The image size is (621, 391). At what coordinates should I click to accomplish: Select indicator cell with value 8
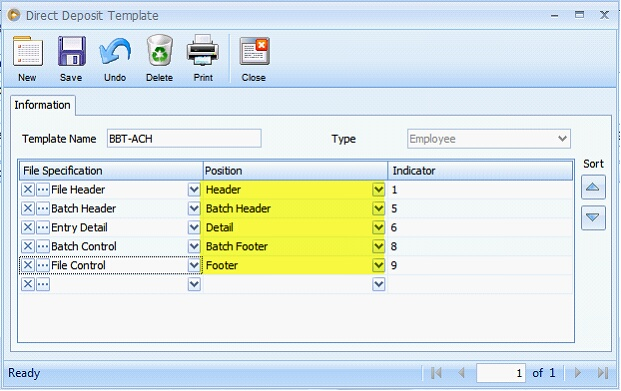coord(480,246)
